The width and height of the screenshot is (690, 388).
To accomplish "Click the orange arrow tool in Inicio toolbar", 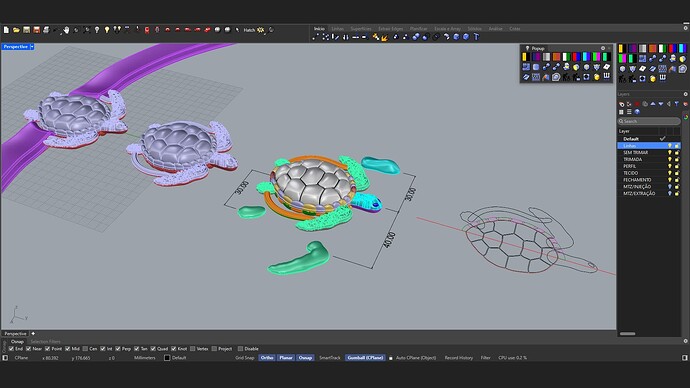I will tap(384, 37).
